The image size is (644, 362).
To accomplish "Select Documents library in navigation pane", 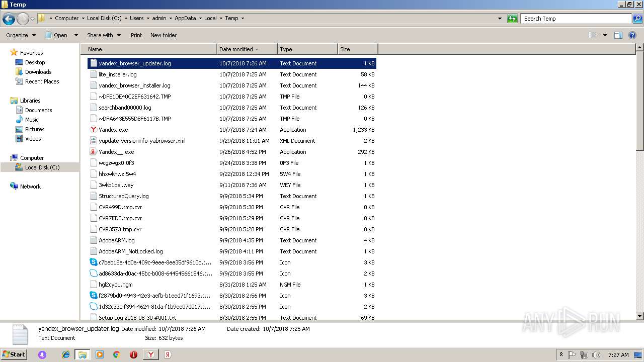I will pos(38,110).
